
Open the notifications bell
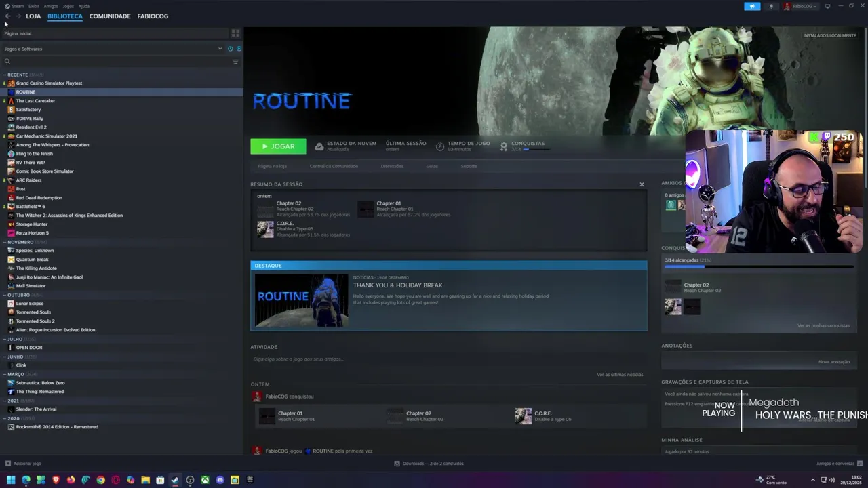771,6
